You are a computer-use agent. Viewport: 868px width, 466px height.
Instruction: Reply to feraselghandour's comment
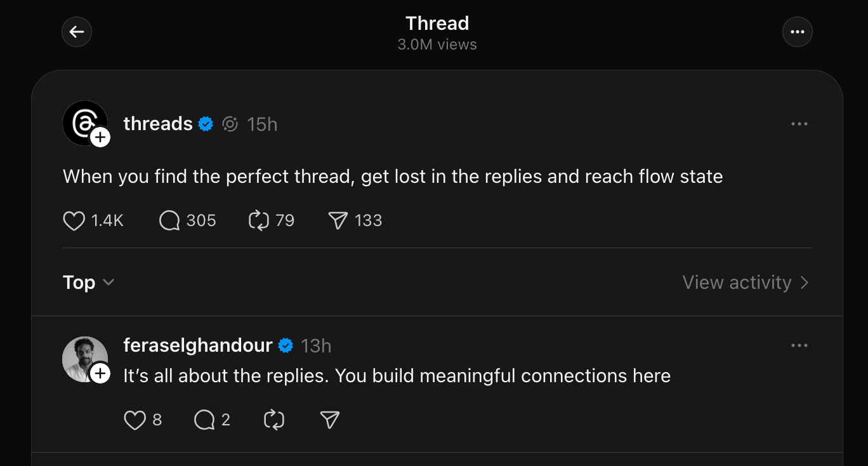[x=204, y=420]
